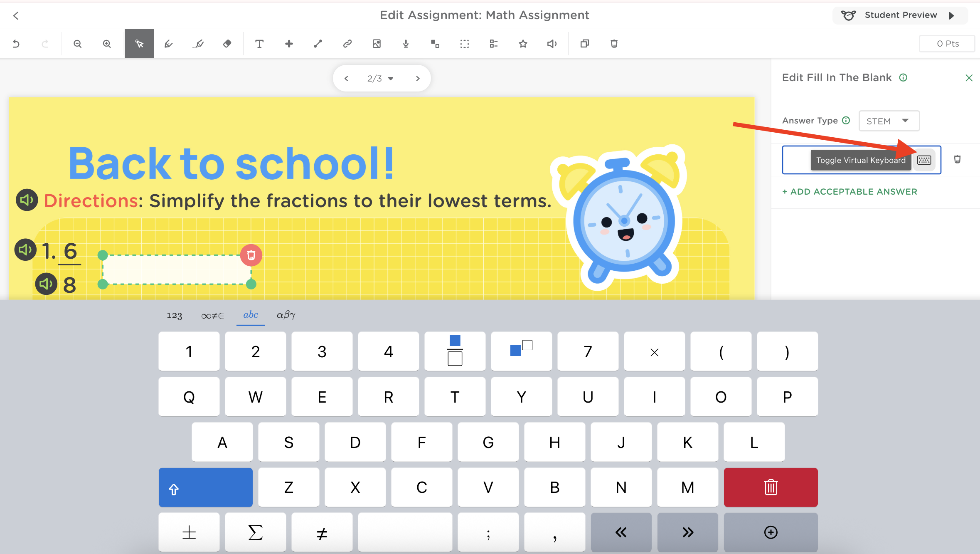Activate the selection pointer tool
Screen dimensions: 980x554
[x=139, y=44]
